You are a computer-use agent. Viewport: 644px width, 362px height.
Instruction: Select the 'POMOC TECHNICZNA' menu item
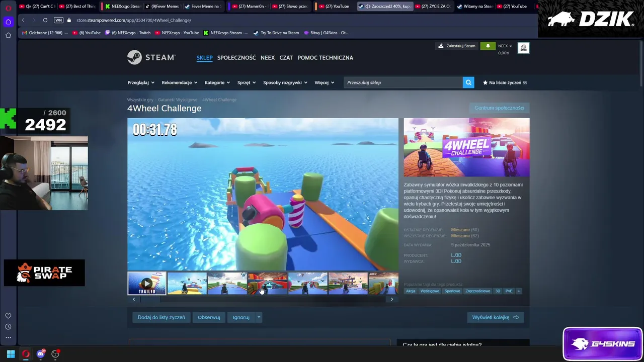(326, 58)
